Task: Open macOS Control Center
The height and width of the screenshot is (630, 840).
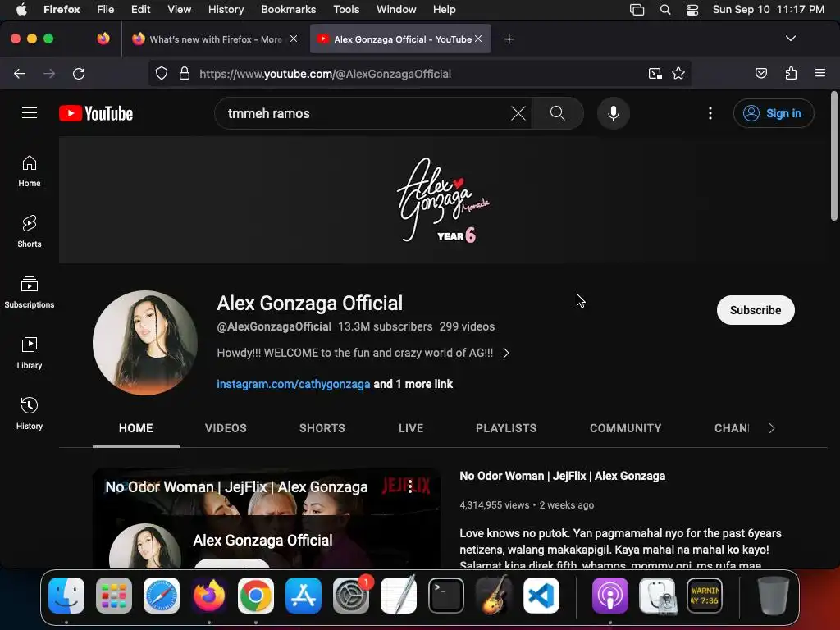Action: point(692,10)
